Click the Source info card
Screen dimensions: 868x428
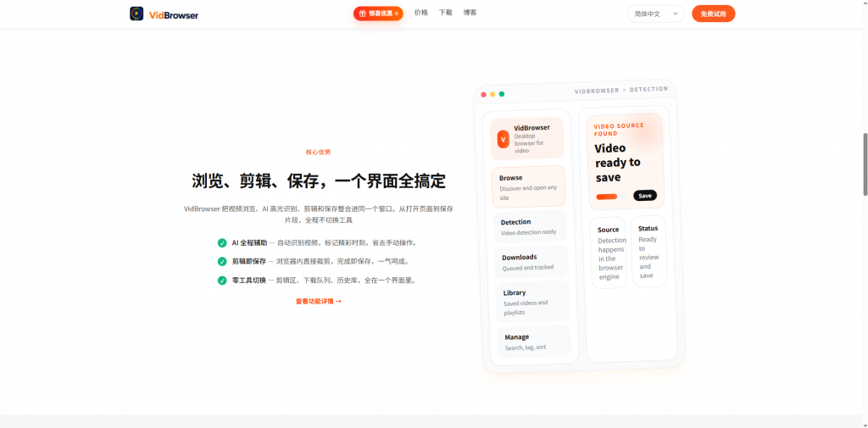pos(609,253)
